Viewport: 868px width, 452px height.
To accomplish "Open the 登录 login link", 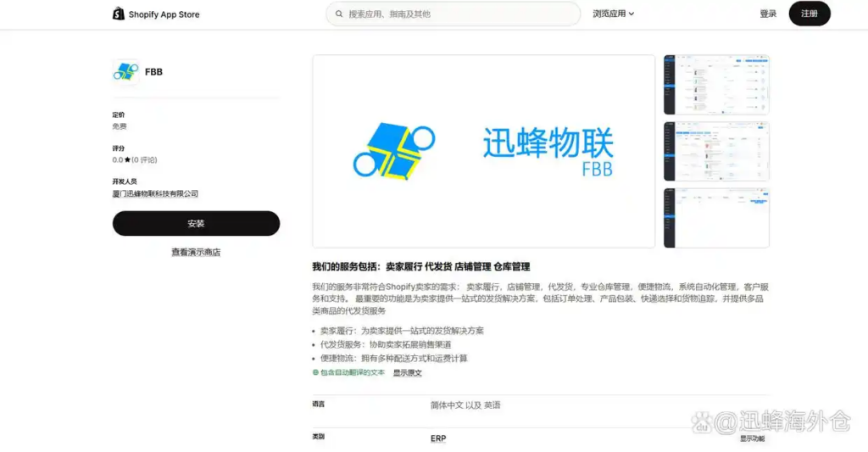I will [x=768, y=14].
